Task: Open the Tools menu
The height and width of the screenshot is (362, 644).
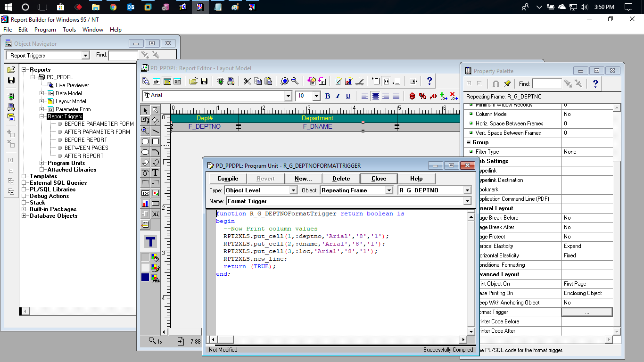Action: pyautogui.click(x=69, y=29)
